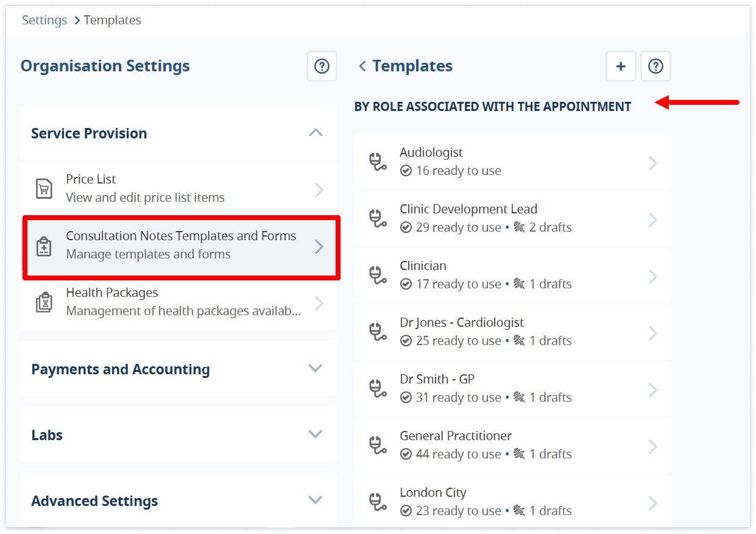The height and width of the screenshot is (534, 756).
Task: Open the General Practitioner template row
Action: point(512,446)
